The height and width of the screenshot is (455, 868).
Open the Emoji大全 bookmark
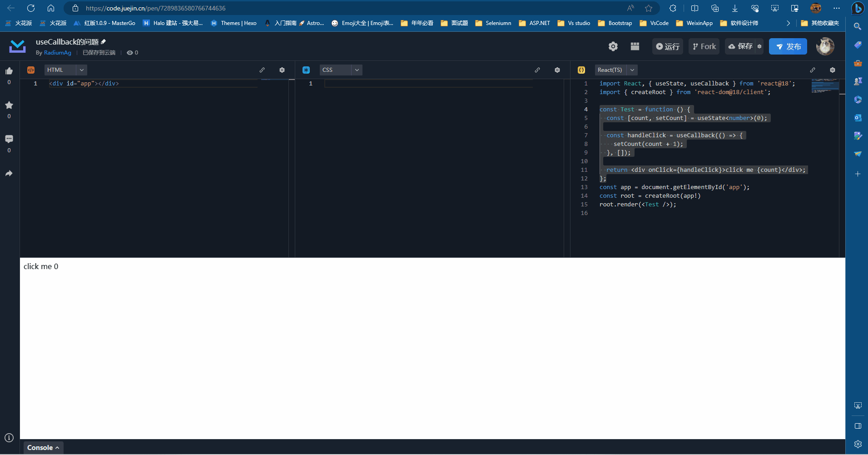tap(362, 23)
